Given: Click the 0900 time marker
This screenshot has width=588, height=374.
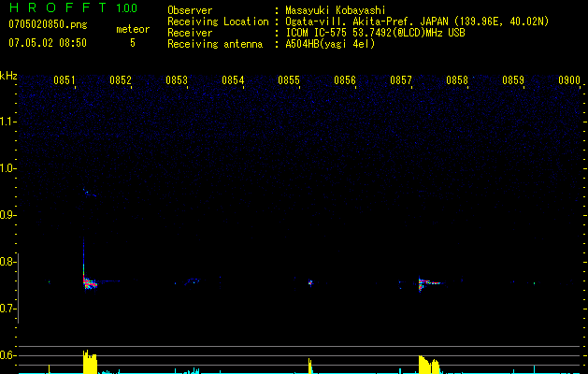Looking at the screenshot, I should tap(569, 80).
